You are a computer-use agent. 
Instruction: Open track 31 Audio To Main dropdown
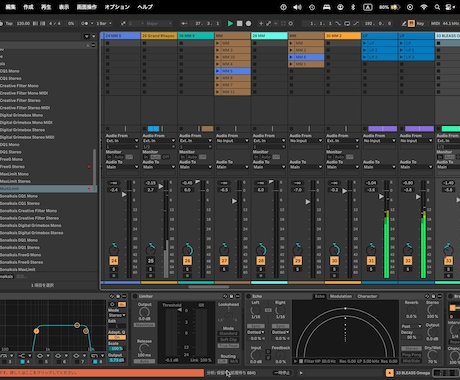coord(379,167)
